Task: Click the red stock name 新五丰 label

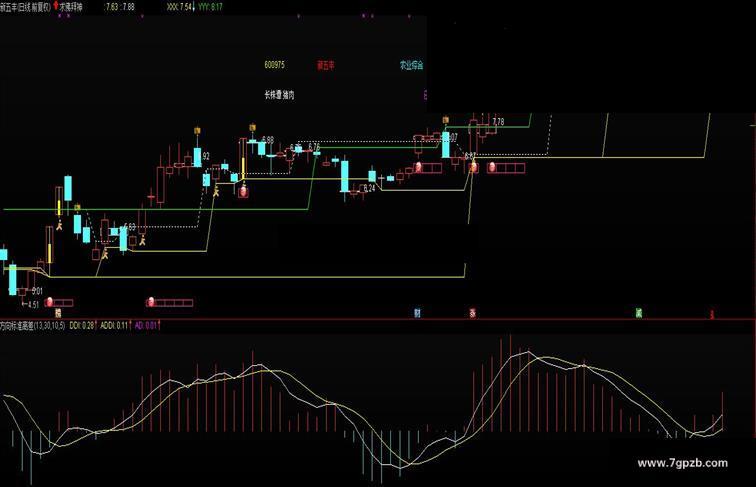Action: tap(326, 66)
